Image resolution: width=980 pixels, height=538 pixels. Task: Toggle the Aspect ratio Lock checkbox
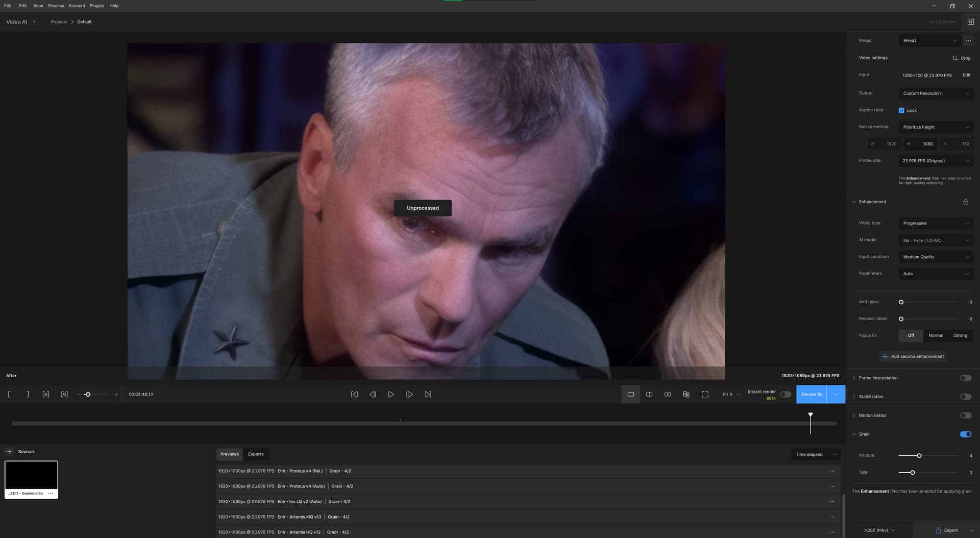point(901,110)
